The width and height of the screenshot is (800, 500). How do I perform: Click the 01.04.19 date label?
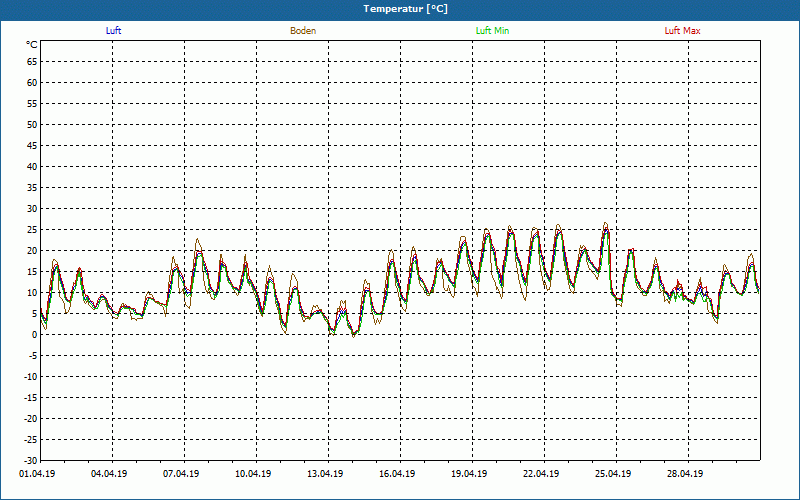point(37,474)
